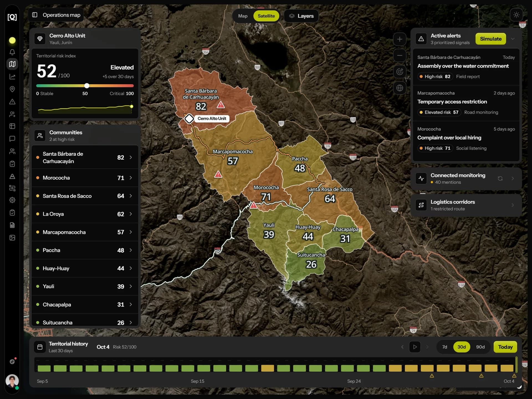This screenshot has width=532, height=399.
Task: Toggle sidebar panel next to Operations map
Action: [35, 15]
